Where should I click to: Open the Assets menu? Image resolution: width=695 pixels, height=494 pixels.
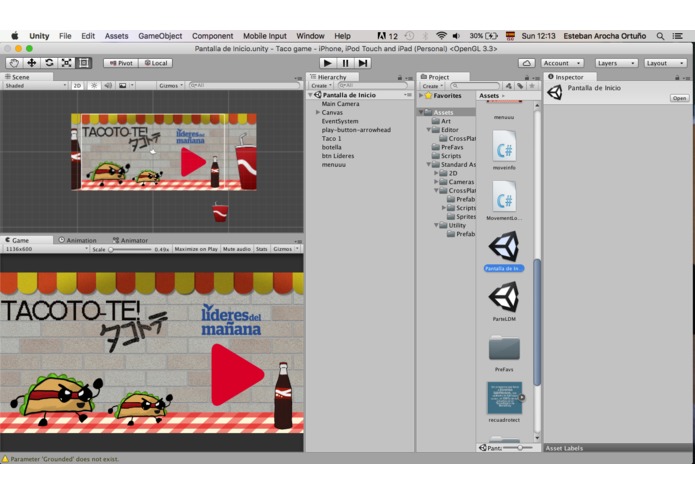click(117, 36)
